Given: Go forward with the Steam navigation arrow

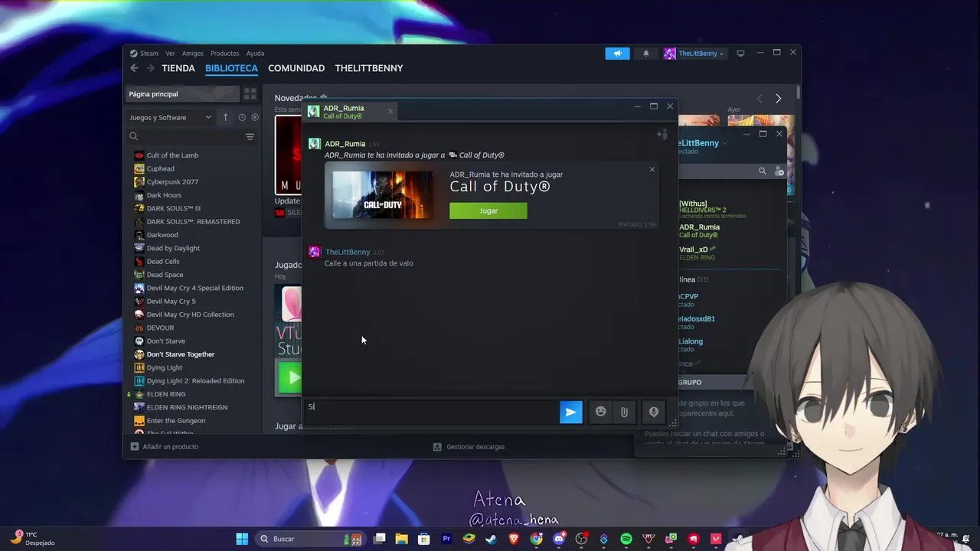Looking at the screenshot, I should click(150, 68).
